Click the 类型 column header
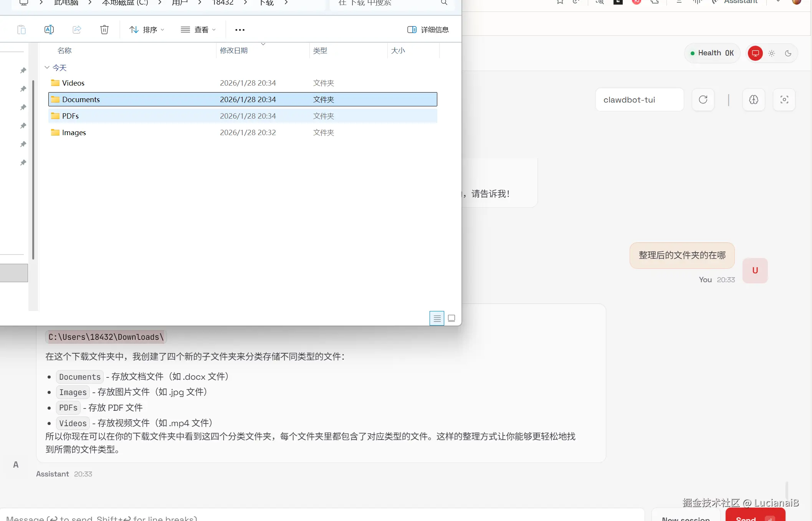This screenshot has width=812, height=521. click(320, 51)
